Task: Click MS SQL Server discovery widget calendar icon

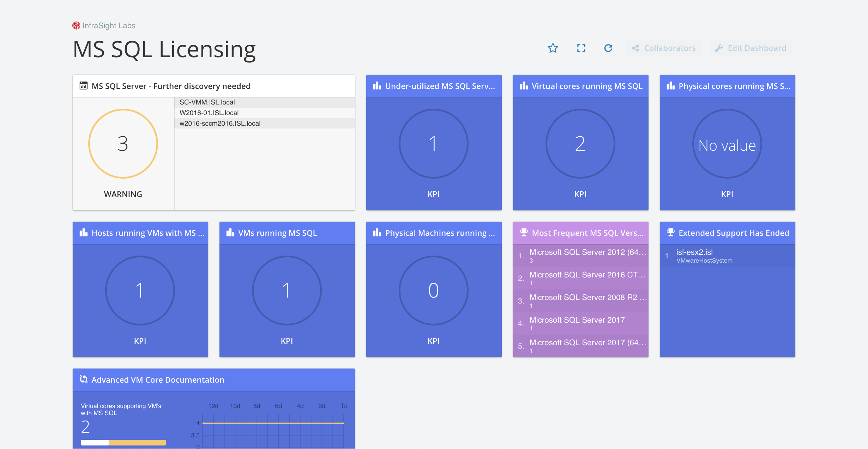Action: pos(84,86)
